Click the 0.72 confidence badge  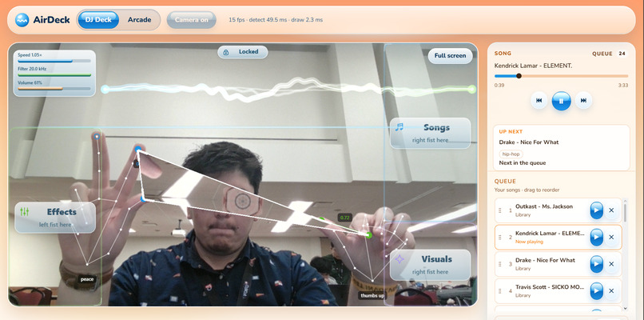point(344,218)
